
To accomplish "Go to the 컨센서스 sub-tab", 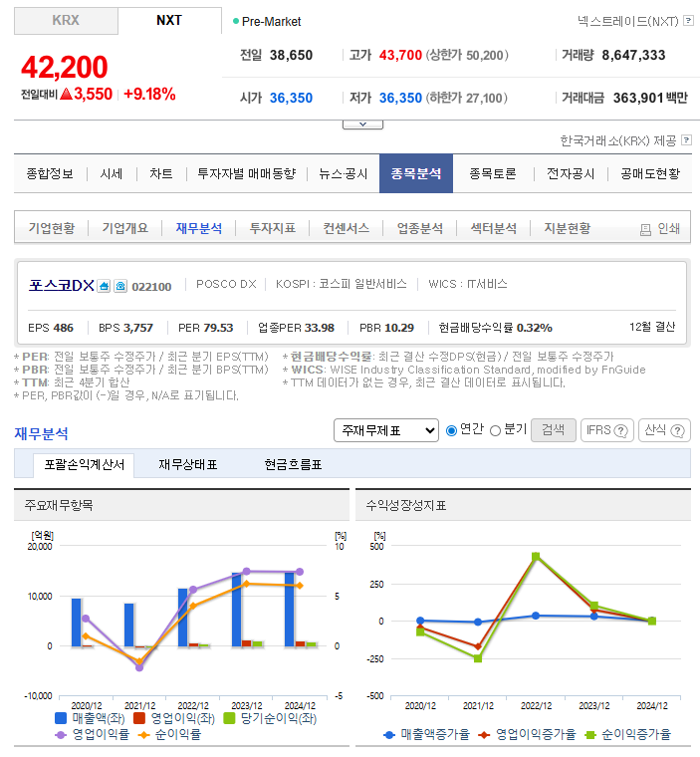I will 347,228.
